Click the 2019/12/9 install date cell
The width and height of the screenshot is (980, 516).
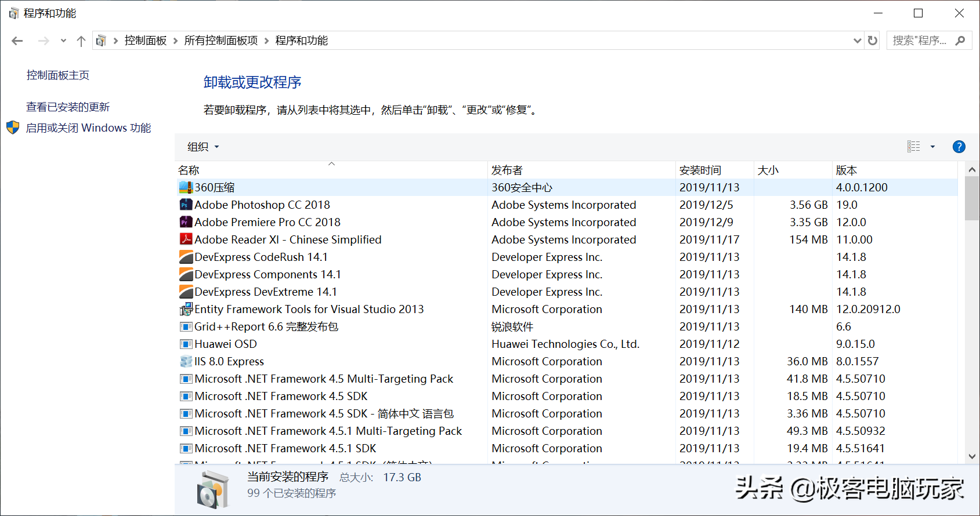(x=706, y=222)
